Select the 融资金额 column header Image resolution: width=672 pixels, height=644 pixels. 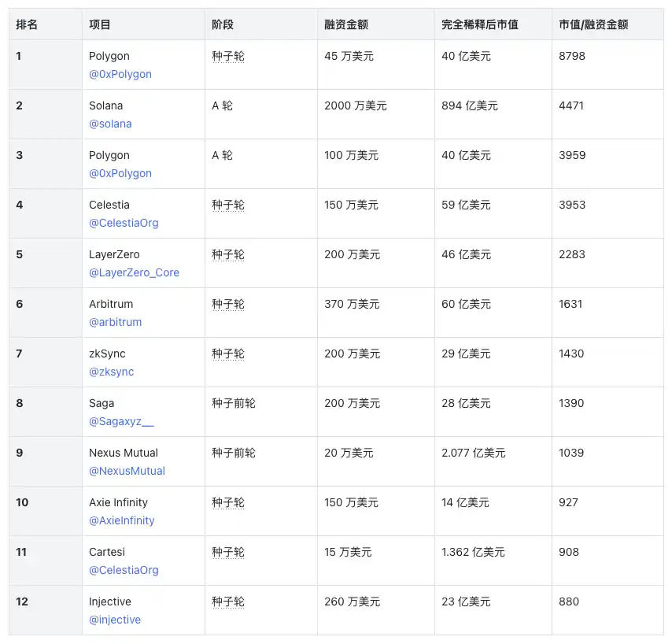[346, 24]
